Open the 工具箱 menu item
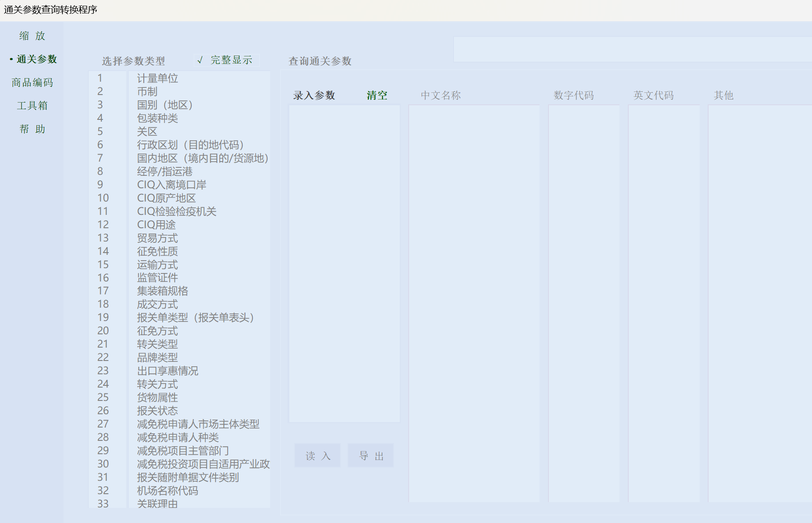Viewport: 812px width, 523px height. 32,106
